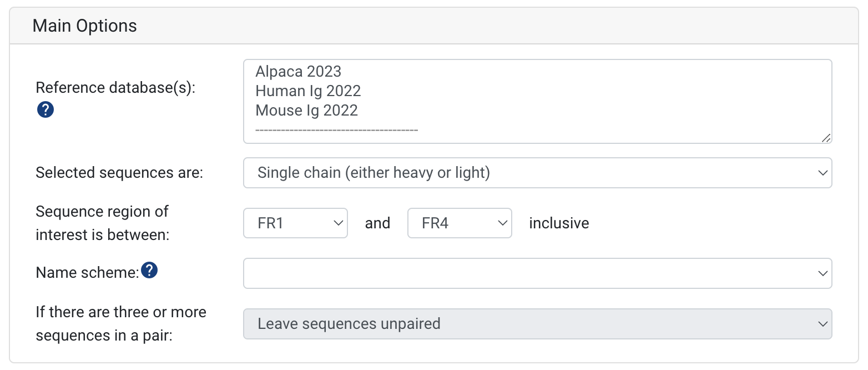Select Mouse Ig 2022 reference database
The height and width of the screenshot is (370, 868).
point(306,110)
